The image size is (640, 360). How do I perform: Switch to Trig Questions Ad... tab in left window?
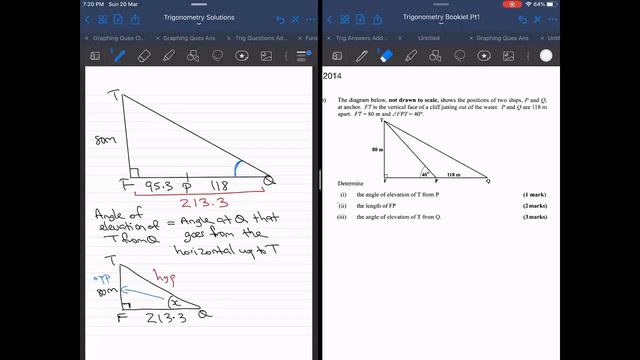[x=262, y=38]
